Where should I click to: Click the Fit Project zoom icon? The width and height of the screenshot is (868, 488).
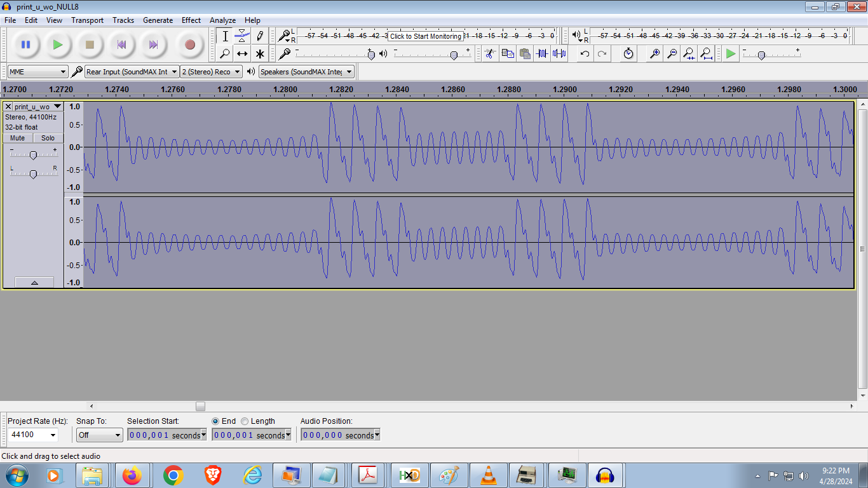(706, 53)
